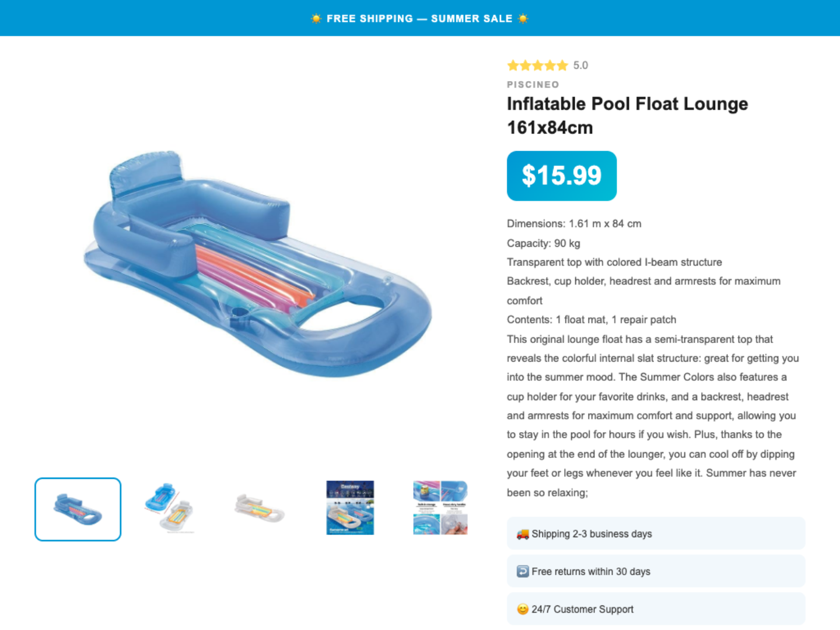Click the return arrow icon
This screenshot has width=840, height=630.
[x=521, y=571]
